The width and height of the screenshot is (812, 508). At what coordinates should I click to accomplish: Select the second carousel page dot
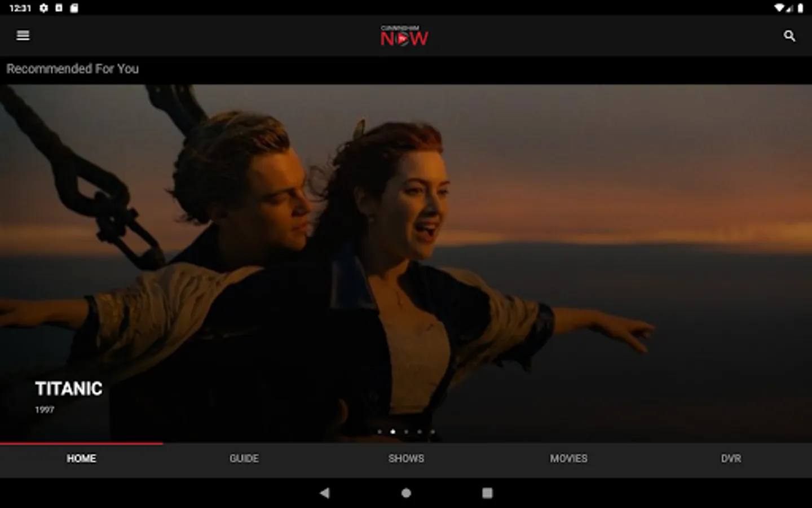click(392, 432)
